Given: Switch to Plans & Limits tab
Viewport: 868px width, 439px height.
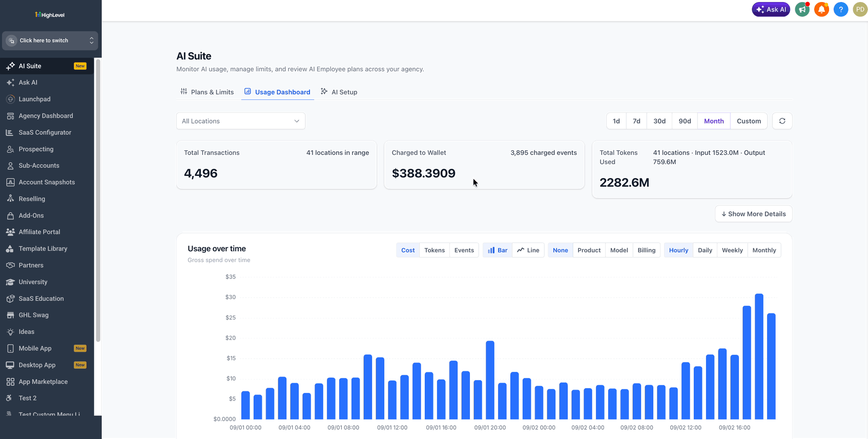Looking at the screenshot, I should [x=207, y=92].
